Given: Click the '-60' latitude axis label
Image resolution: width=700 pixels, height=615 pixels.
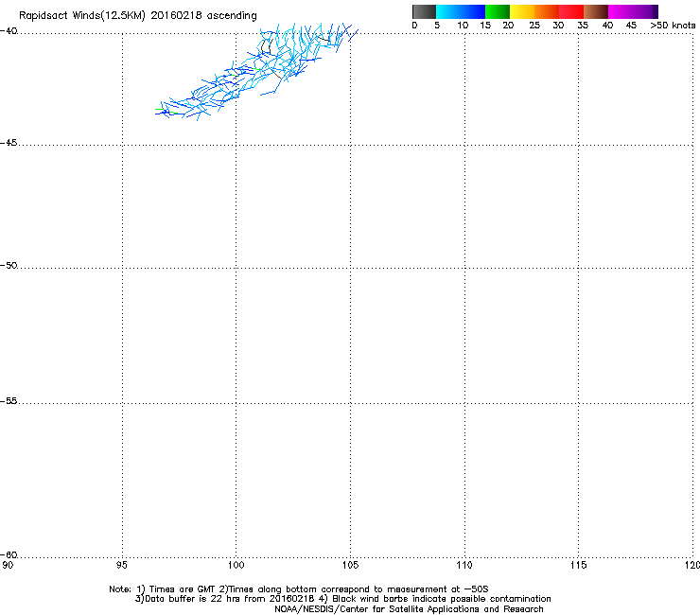Looking at the screenshot, I should coord(9,554).
